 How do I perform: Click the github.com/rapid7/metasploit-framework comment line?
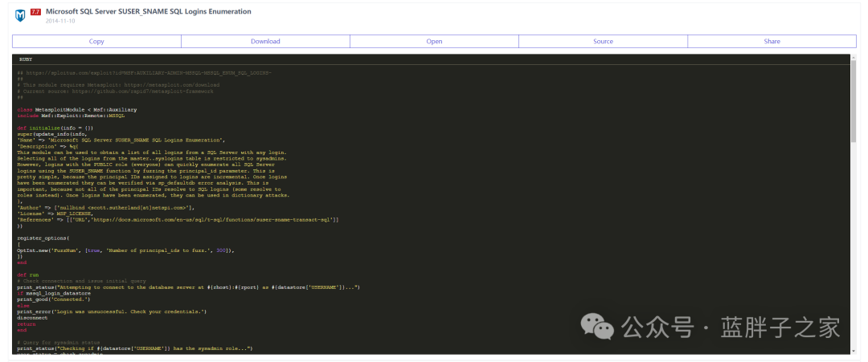pos(115,92)
